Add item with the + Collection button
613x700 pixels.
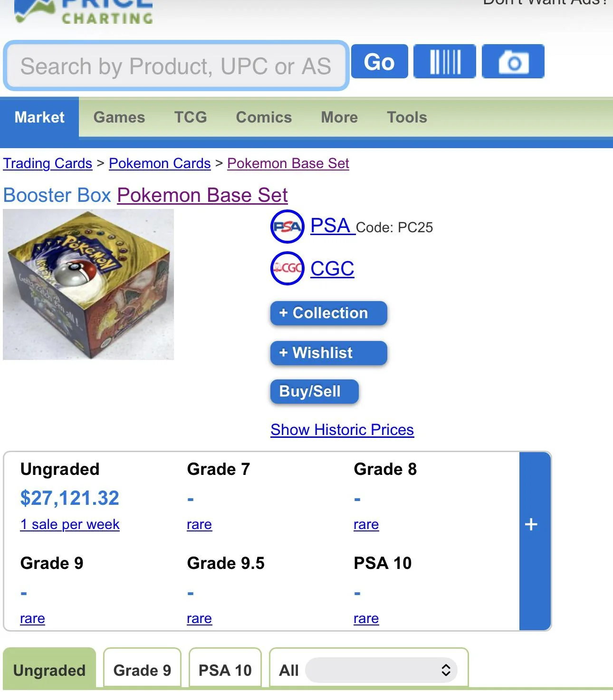(328, 313)
